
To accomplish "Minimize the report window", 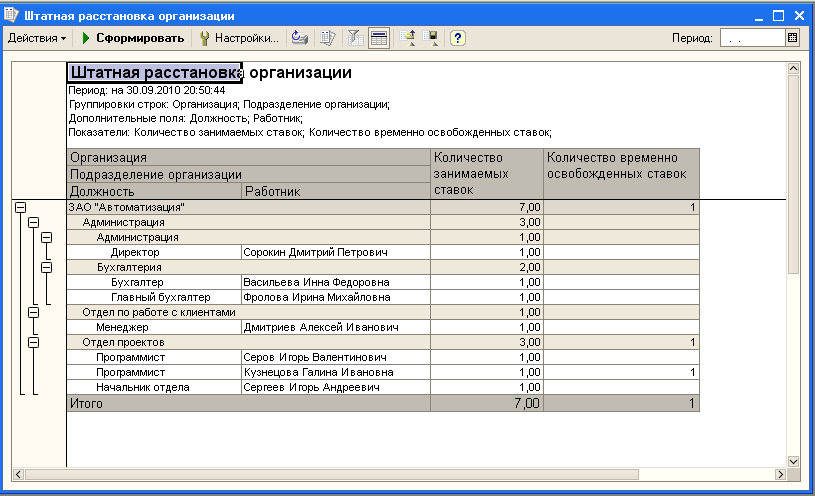I will pyautogui.click(x=758, y=16).
